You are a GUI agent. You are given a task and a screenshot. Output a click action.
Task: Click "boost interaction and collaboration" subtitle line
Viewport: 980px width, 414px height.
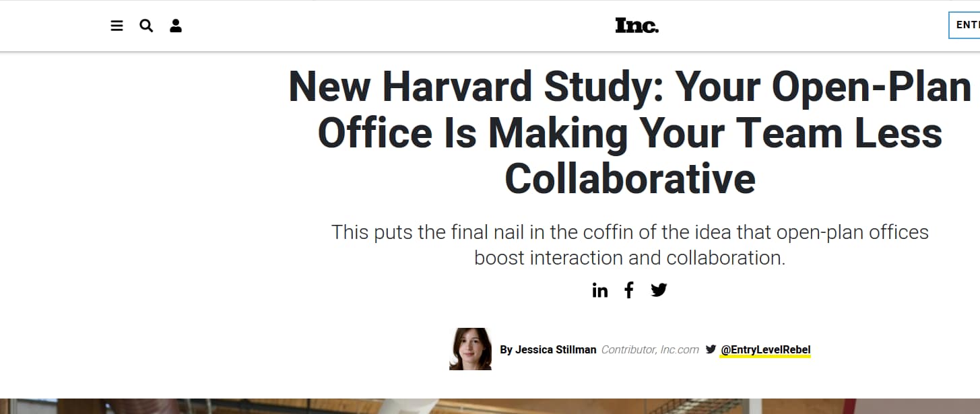[x=630, y=258]
